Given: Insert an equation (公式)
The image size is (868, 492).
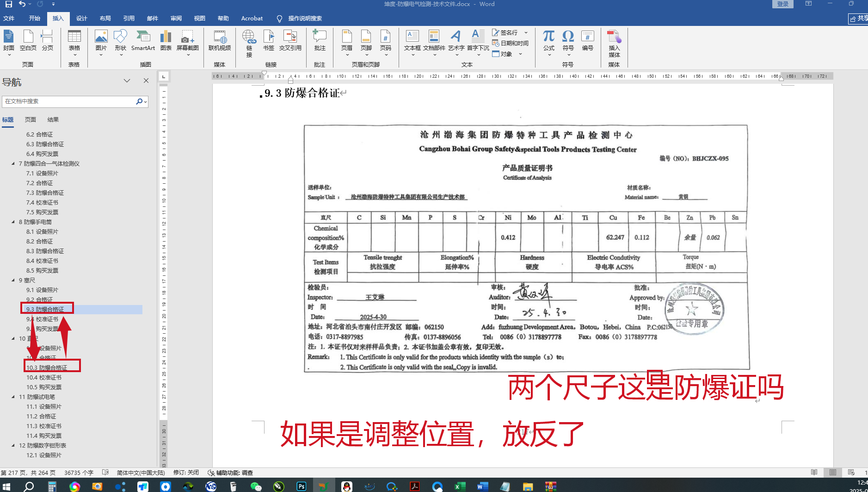Looking at the screenshot, I should [549, 43].
